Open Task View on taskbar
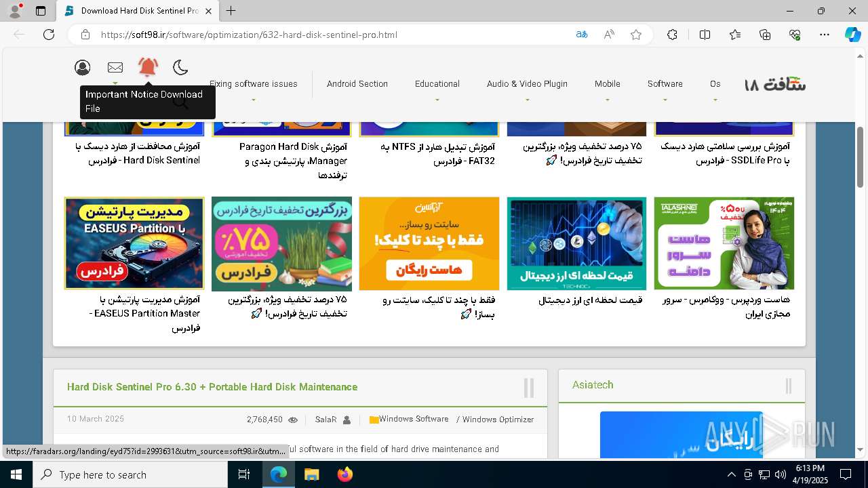Screen dimensions: 868x488 pyautogui.click(x=244, y=474)
